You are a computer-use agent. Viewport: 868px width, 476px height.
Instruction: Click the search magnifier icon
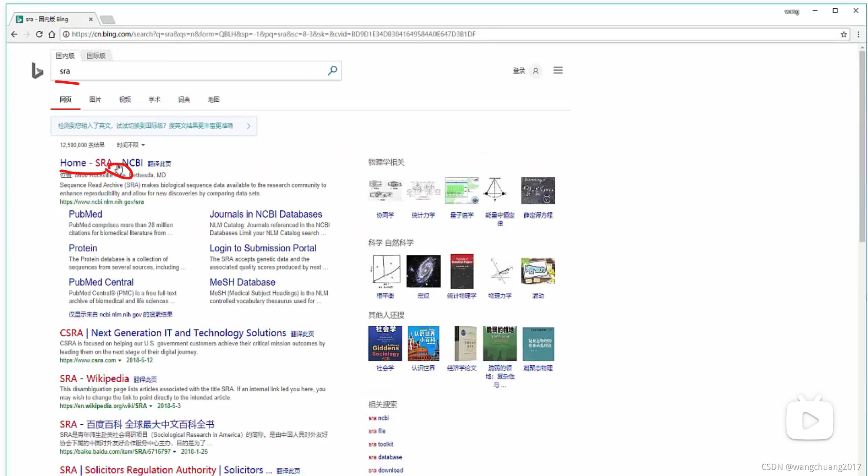[332, 70]
